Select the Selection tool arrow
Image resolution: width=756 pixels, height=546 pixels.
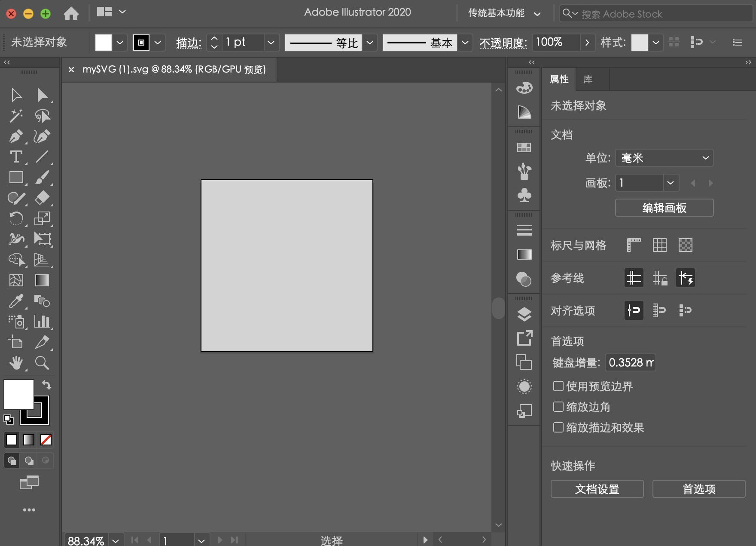tap(16, 95)
